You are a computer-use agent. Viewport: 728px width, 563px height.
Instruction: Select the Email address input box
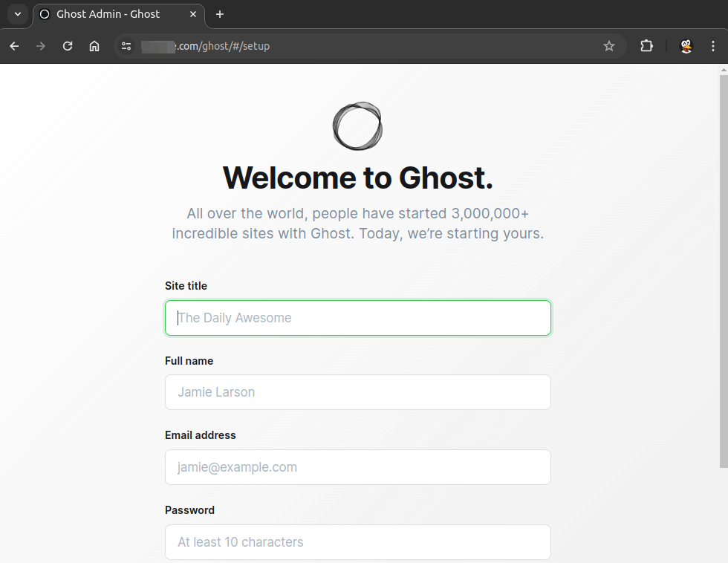point(357,467)
